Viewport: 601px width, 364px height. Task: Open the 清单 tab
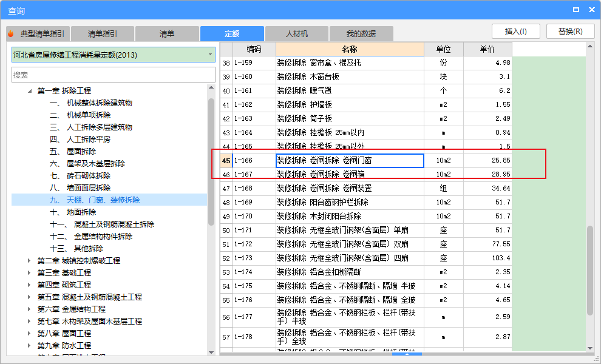pos(167,34)
